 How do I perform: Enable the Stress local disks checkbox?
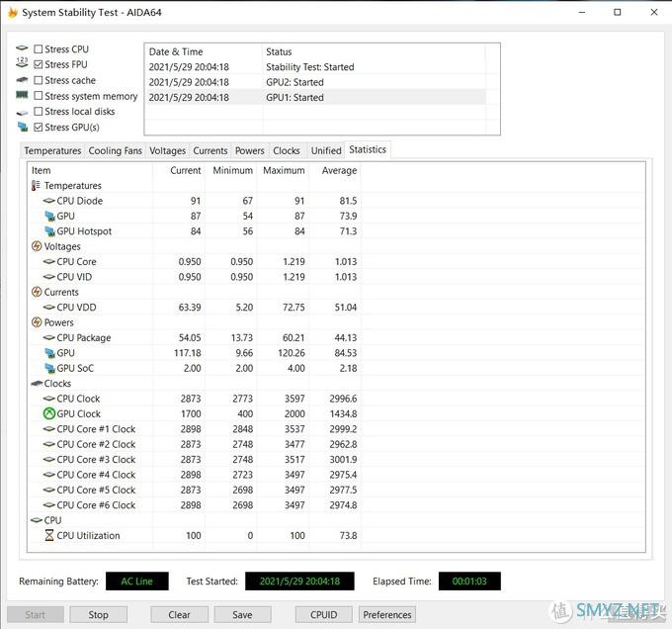click(x=39, y=112)
